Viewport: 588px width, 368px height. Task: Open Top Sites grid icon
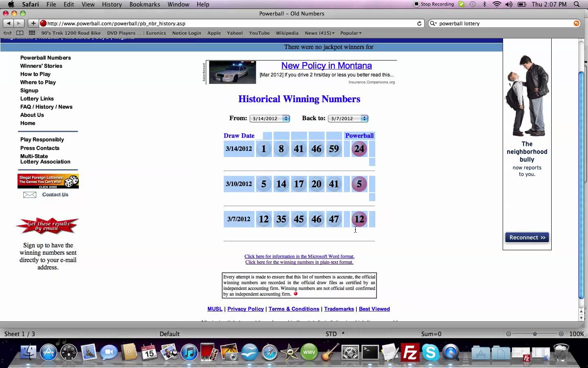32,33
